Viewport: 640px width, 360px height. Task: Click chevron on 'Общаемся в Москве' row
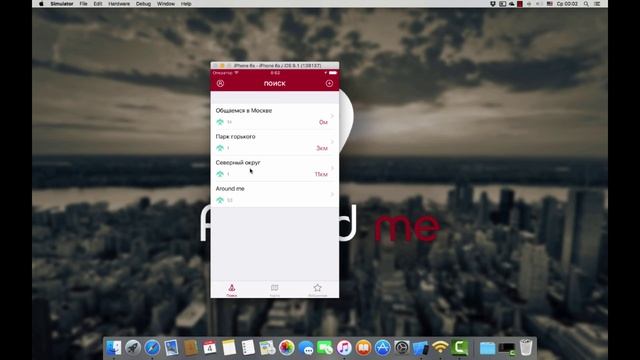tap(332, 116)
